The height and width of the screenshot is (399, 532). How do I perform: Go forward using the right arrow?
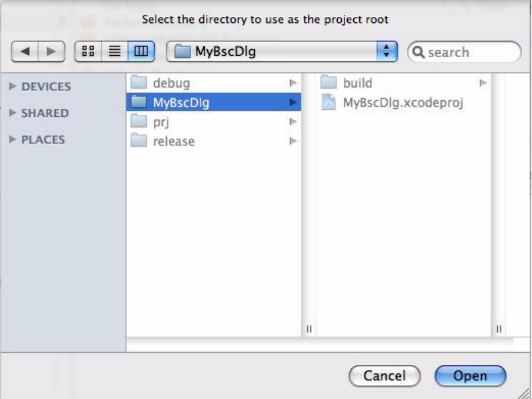(52, 51)
